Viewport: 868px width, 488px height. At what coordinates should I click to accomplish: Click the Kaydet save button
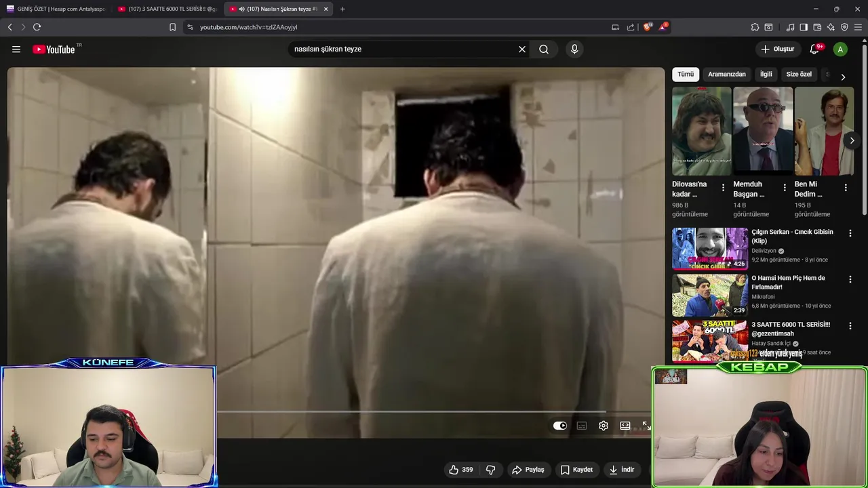[x=576, y=470]
